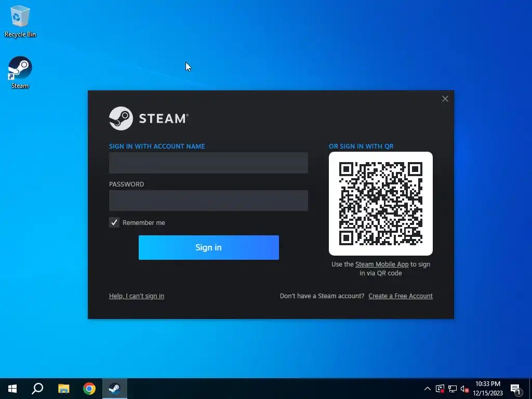Image resolution: width=532 pixels, height=399 pixels.
Task: Open network status tray icon
Action: pos(453,389)
